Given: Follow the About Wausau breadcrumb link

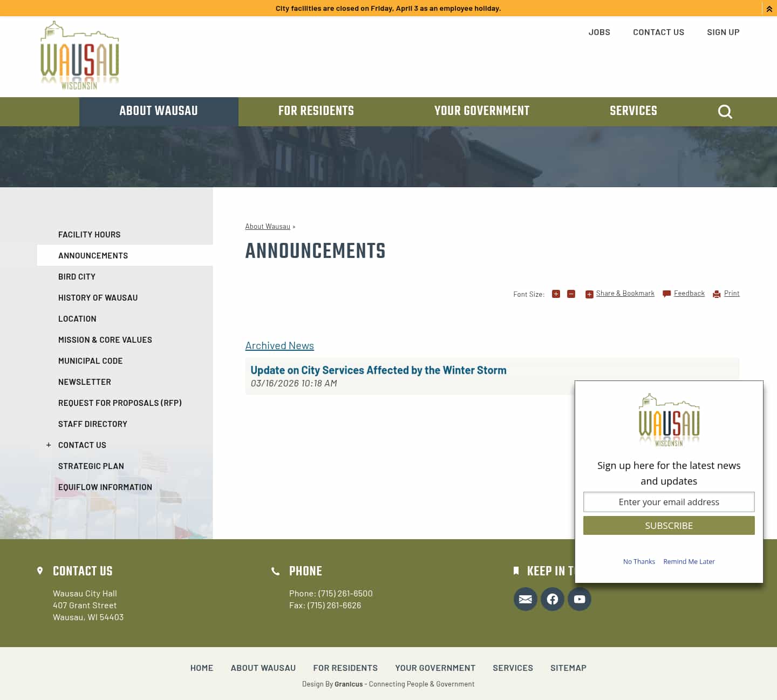Looking at the screenshot, I should click(x=267, y=226).
